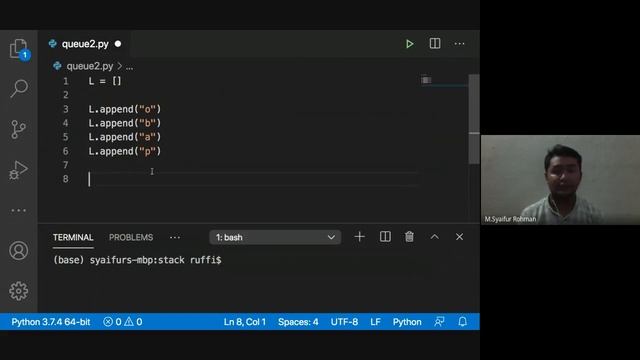Click line L.append("p")
This screenshot has height=360, width=640.
pyautogui.click(x=124, y=151)
